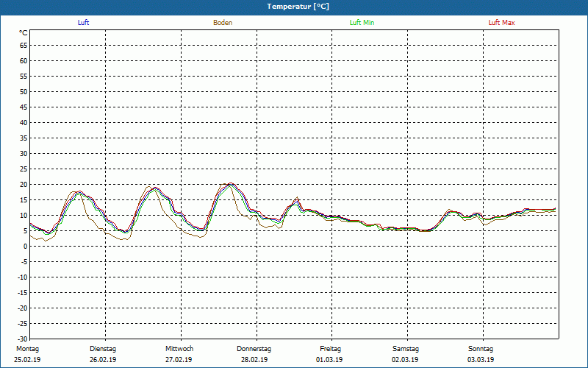The width and height of the screenshot is (588, 368).
Task: Click the 'Sonntag' day label
Action: click(481, 349)
